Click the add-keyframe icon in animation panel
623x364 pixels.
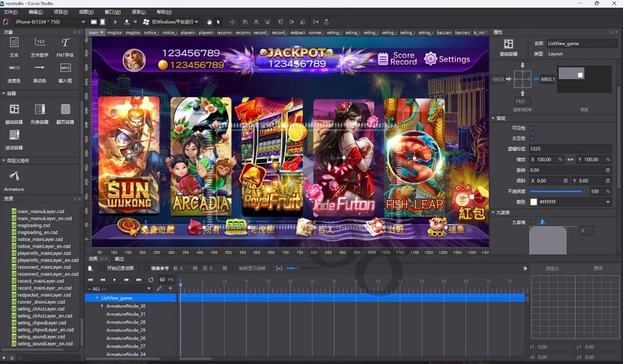tap(90, 269)
